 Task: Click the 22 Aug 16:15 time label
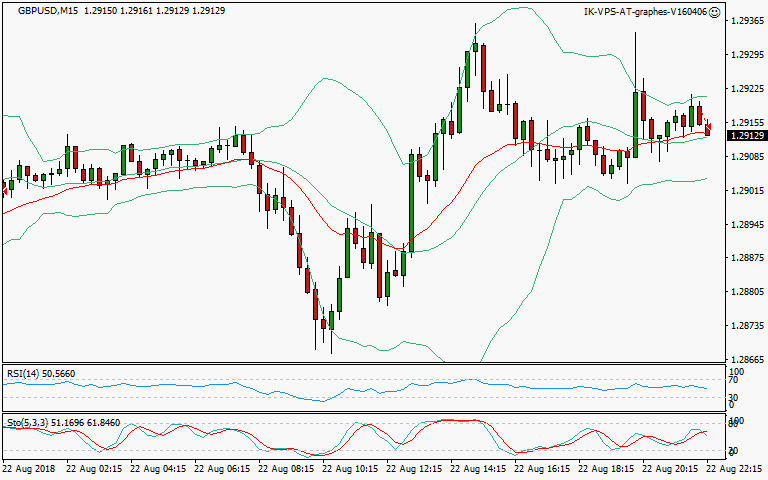point(542,469)
